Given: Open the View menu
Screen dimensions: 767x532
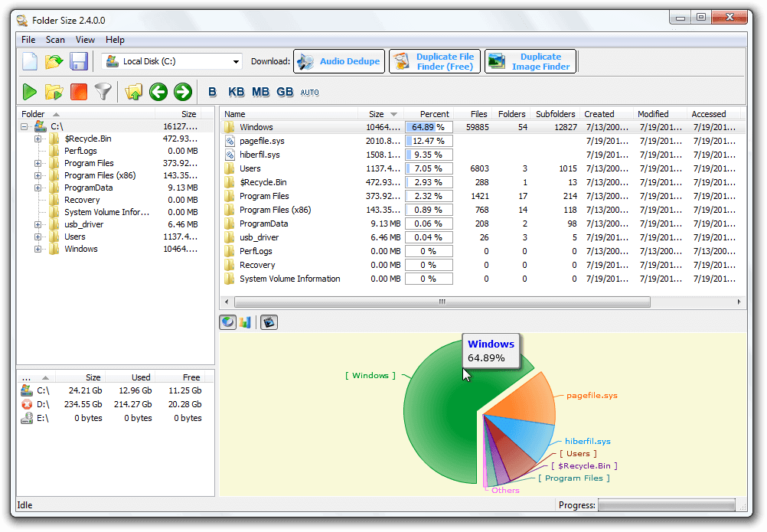Looking at the screenshot, I should coord(85,40).
